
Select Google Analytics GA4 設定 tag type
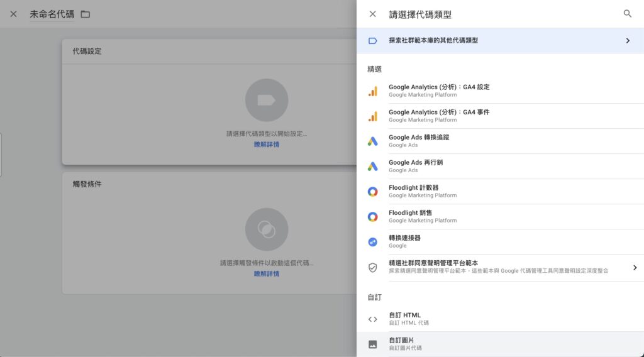pyautogui.click(x=500, y=91)
